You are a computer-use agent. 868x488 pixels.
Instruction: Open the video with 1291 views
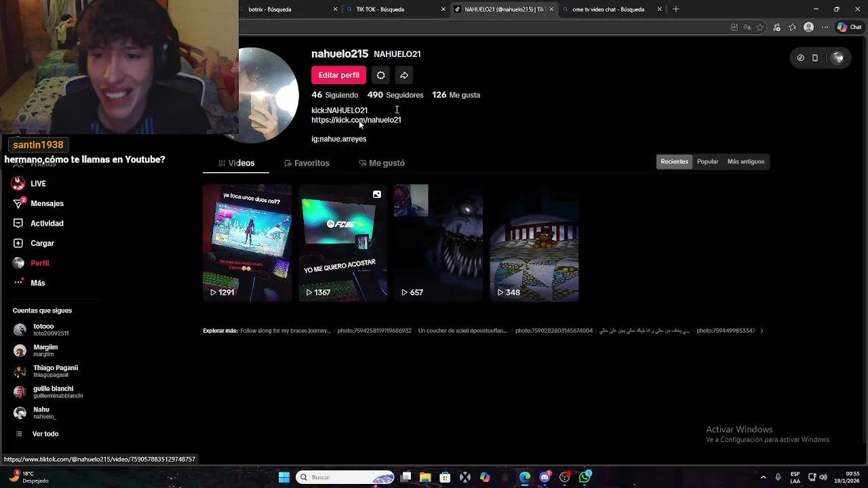click(x=247, y=243)
